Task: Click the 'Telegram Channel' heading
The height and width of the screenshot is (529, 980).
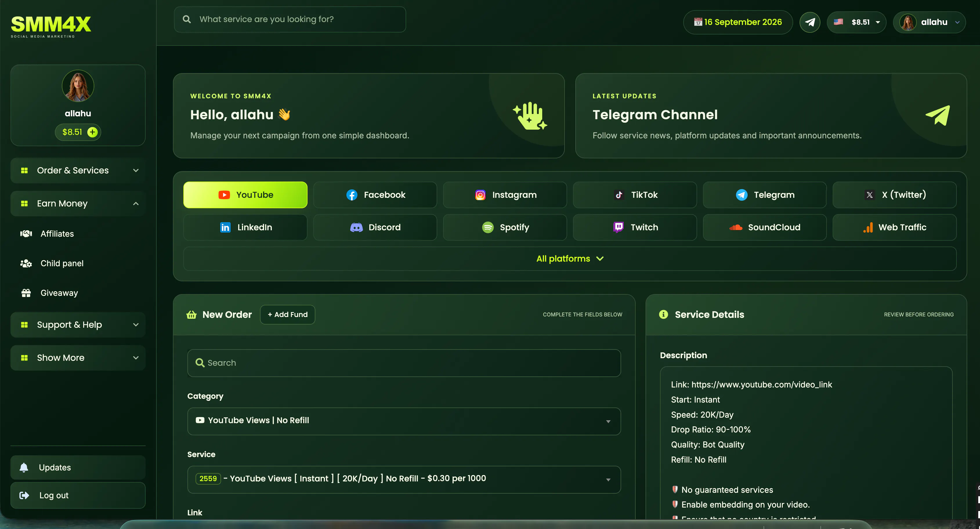Action: point(655,115)
